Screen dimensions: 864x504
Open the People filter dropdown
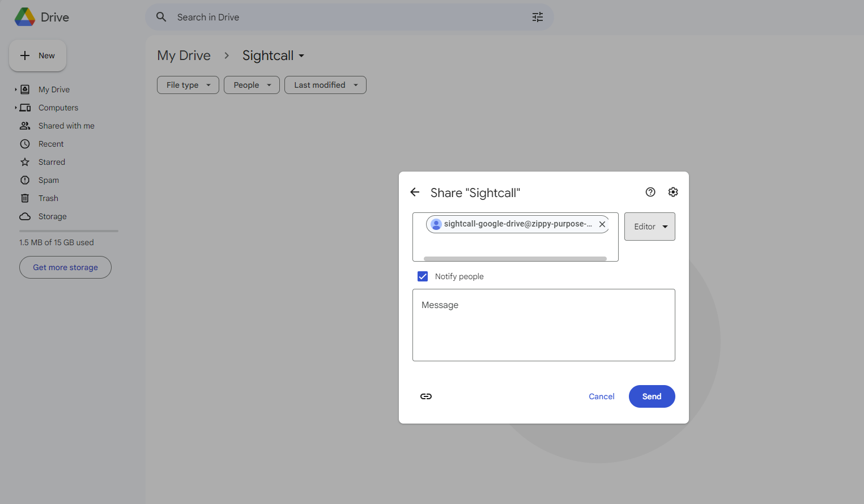tap(252, 85)
